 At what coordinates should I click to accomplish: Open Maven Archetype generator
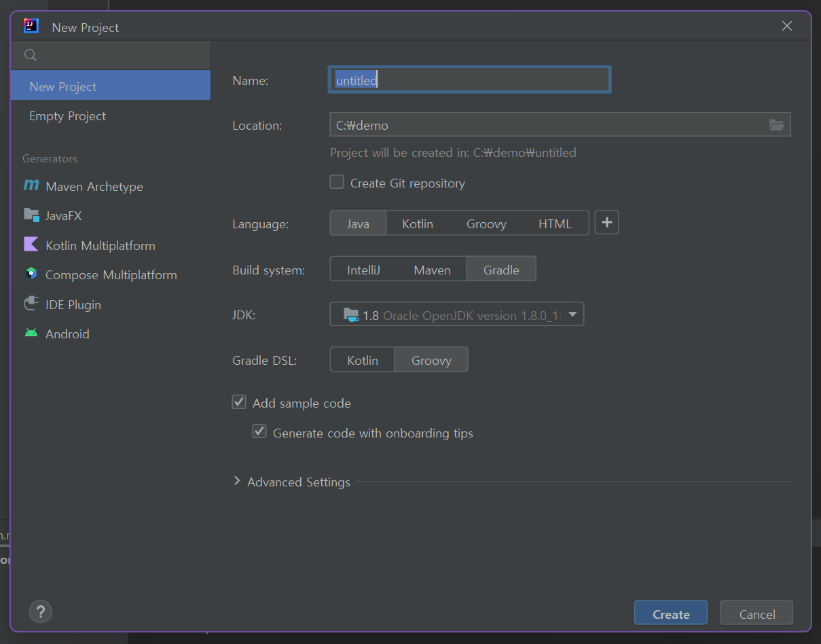111,186
